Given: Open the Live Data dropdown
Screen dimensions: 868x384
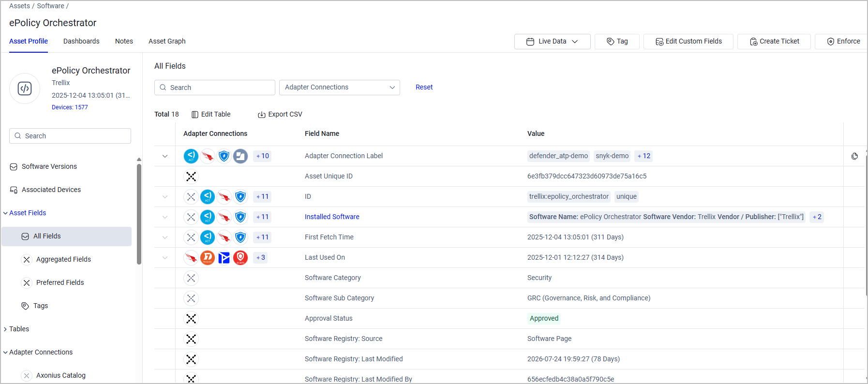Looking at the screenshot, I should point(553,42).
